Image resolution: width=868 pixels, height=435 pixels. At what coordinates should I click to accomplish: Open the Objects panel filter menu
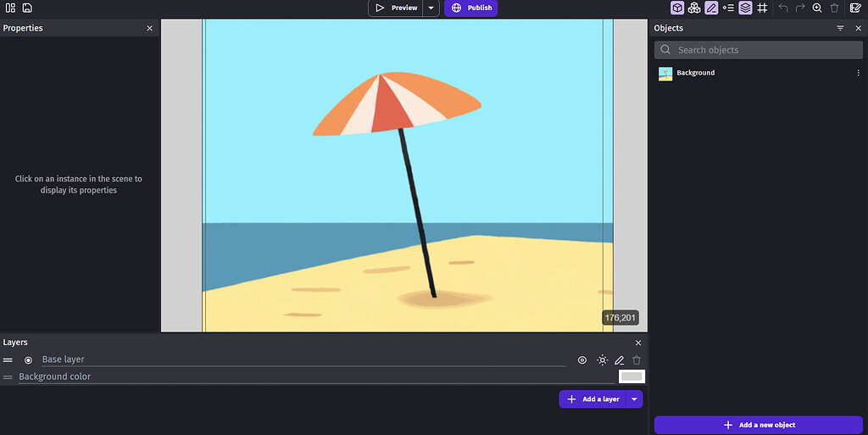click(840, 28)
